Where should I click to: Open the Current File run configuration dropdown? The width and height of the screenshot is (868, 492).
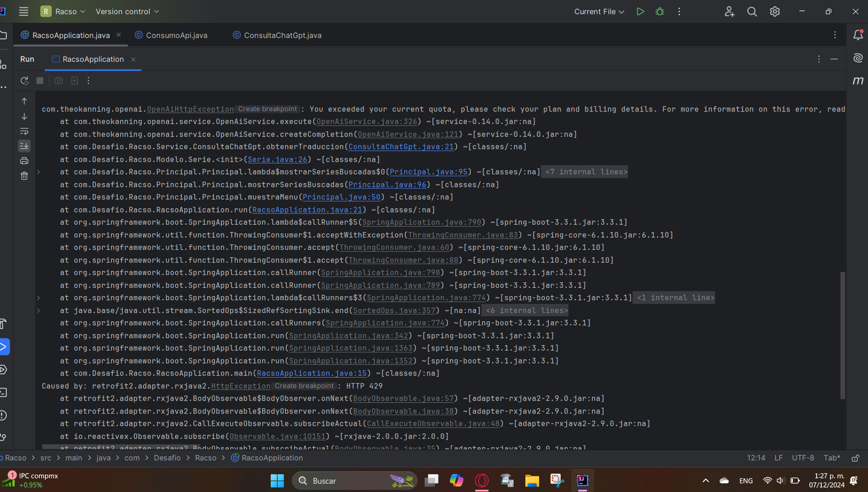[x=599, y=11]
